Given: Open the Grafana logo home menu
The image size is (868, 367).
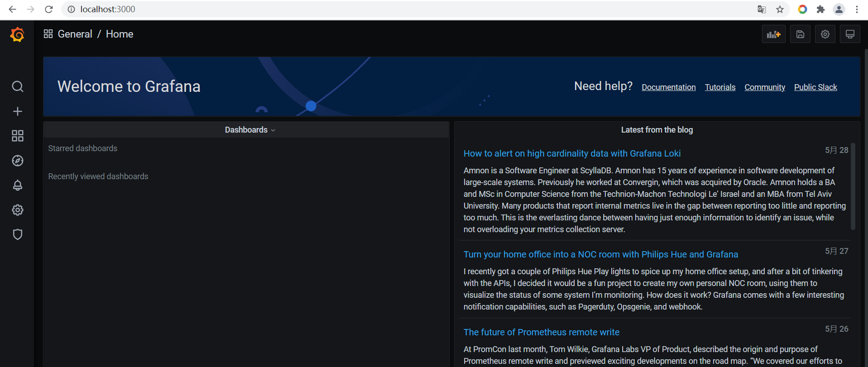Looking at the screenshot, I should pyautogui.click(x=17, y=34).
